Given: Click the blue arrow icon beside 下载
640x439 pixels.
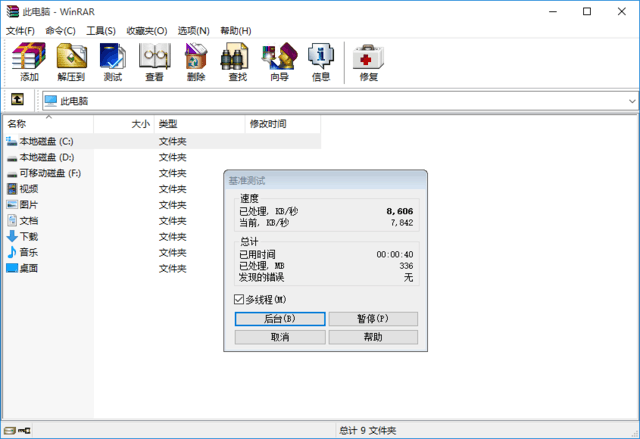Looking at the screenshot, I should [12, 236].
